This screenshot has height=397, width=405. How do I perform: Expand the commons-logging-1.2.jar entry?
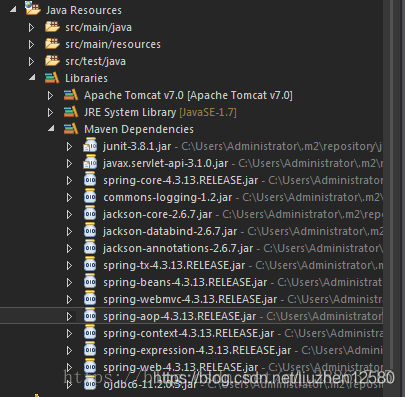[69, 197]
